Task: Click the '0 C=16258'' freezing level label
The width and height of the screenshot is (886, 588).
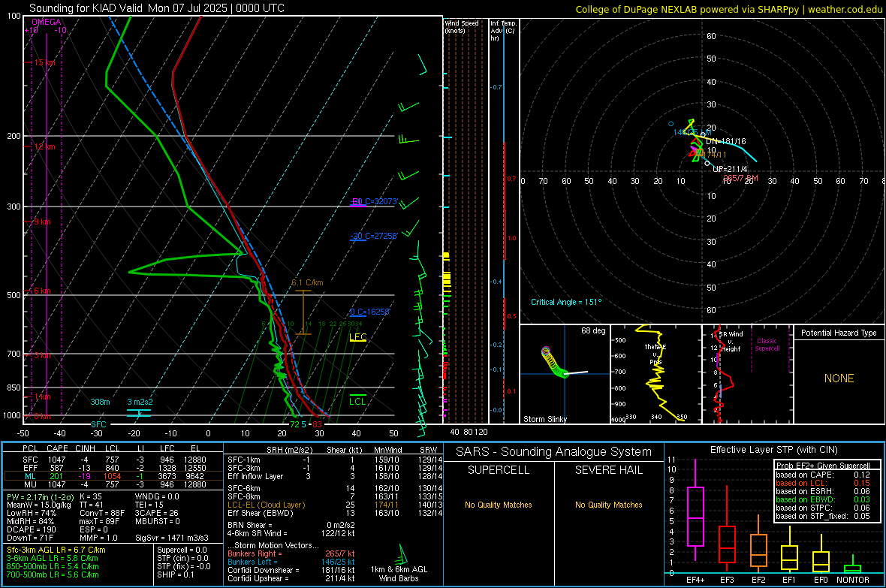Action: pyautogui.click(x=370, y=312)
